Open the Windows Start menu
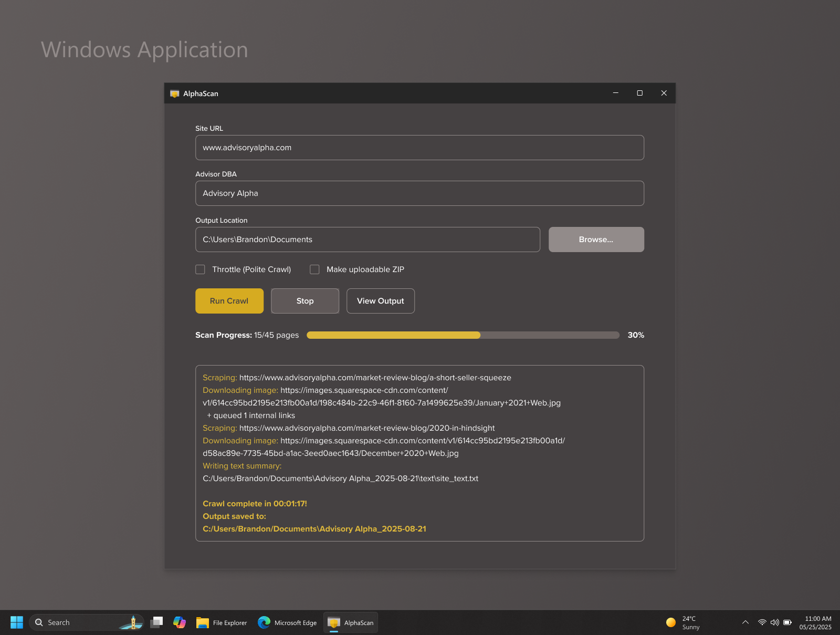840x635 pixels. tap(17, 622)
